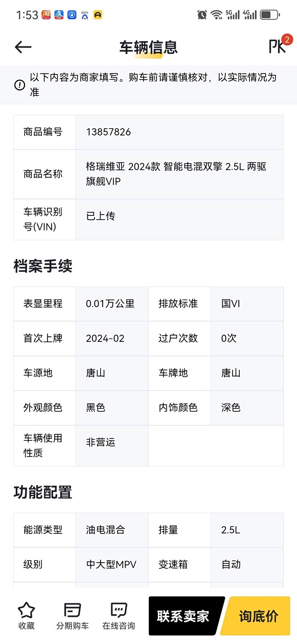Tap the 0.01万公里 mileage value

[110, 304]
